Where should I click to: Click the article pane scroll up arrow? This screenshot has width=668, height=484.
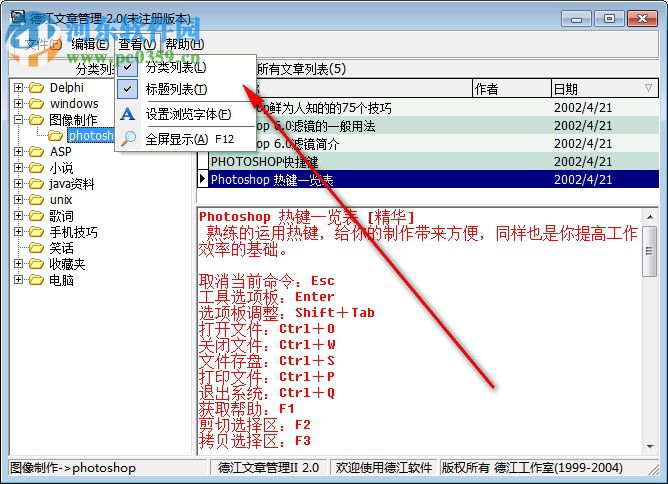(650, 217)
